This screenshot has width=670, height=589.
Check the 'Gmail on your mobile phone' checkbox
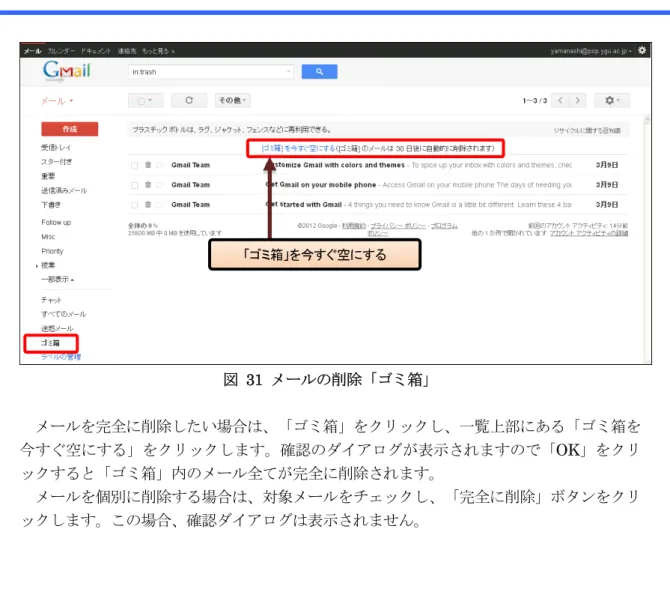(x=135, y=185)
